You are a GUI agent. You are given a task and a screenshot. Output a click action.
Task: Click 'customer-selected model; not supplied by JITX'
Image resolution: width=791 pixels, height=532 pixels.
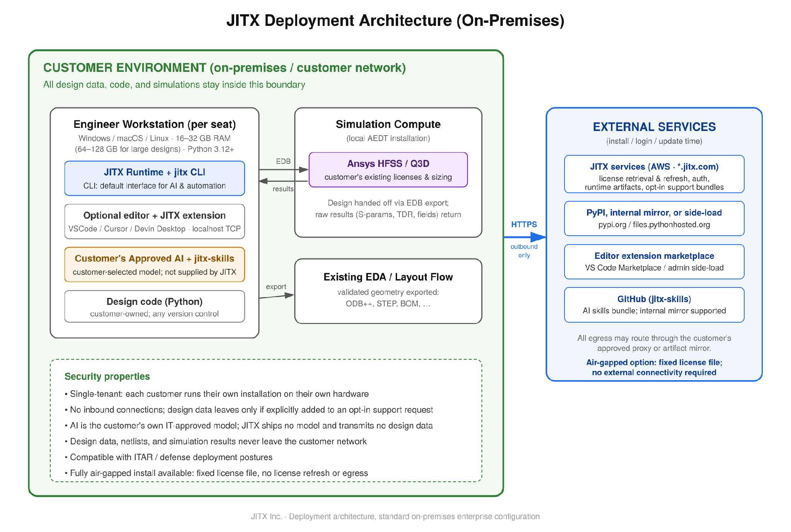(x=155, y=272)
